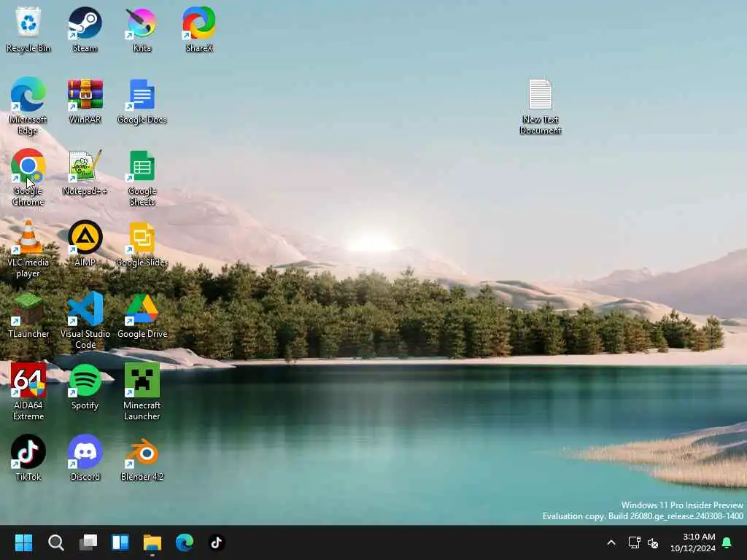This screenshot has height=560, width=747.
Task: Open taskbar Search
Action: click(55, 542)
